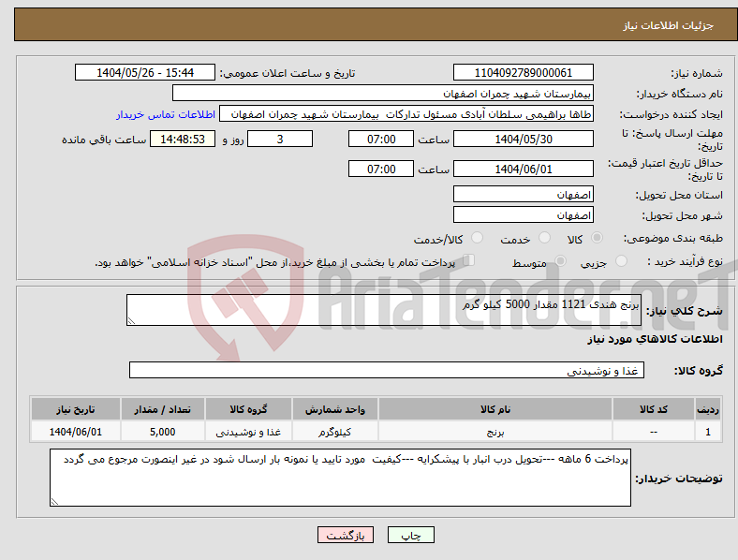This screenshot has width=738, height=560.
Task: Click the response deadline date 1404/05/30
Action: pyautogui.click(x=523, y=139)
